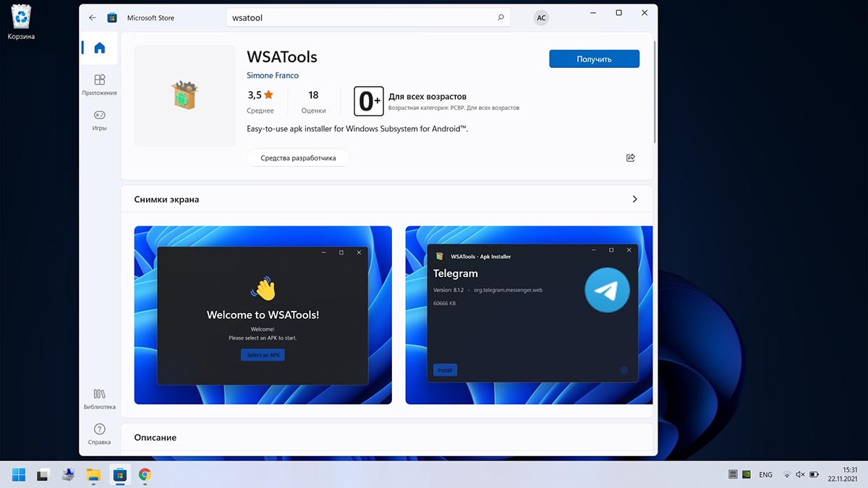The height and width of the screenshot is (488, 868).
Task: Click the Microsoft Store taskbar icon
Action: [x=119, y=475]
